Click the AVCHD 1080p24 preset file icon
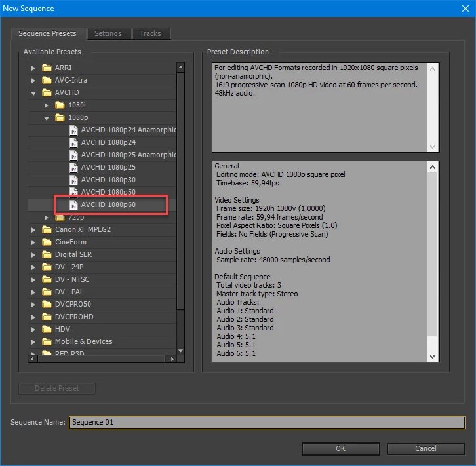The image size is (476, 466). click(x=73, y=142)
